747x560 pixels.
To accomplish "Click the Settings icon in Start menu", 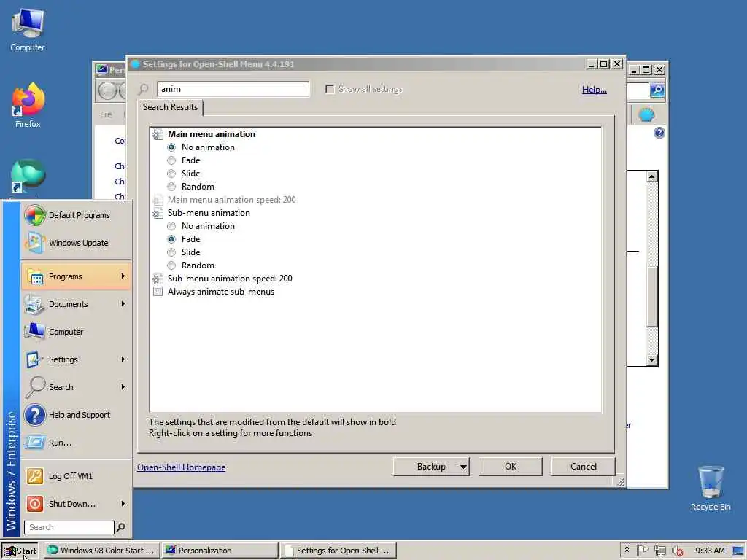I will click(x=34, y=359).
